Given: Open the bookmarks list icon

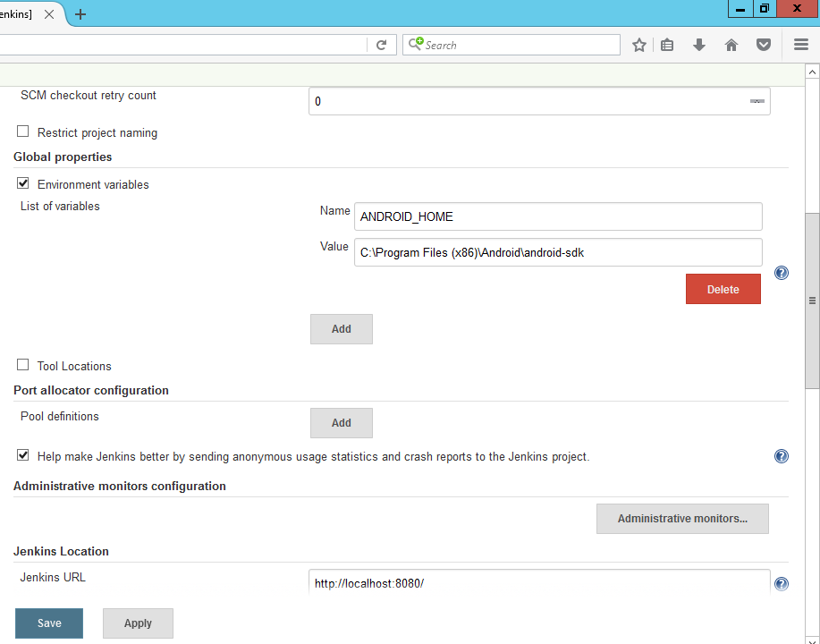Looking at the screenshot, I should click(x=667, y=45).
